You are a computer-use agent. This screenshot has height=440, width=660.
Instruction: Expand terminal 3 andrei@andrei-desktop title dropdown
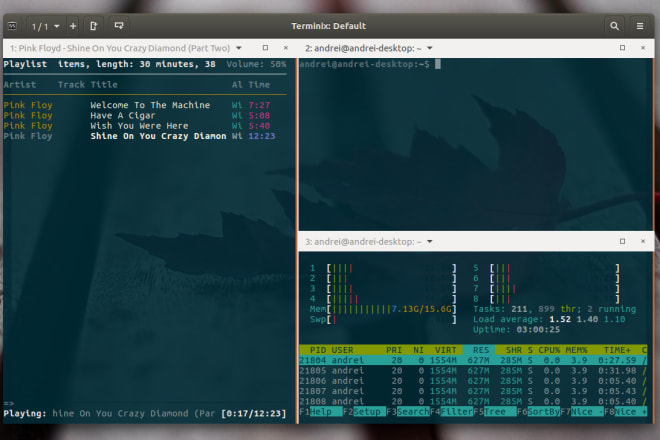coord(430,242)
